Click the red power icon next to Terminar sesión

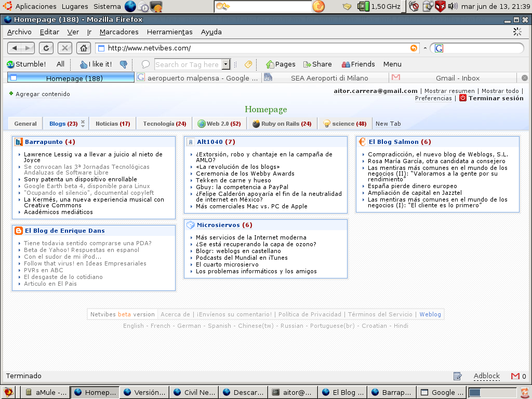[x=463, y=98]
